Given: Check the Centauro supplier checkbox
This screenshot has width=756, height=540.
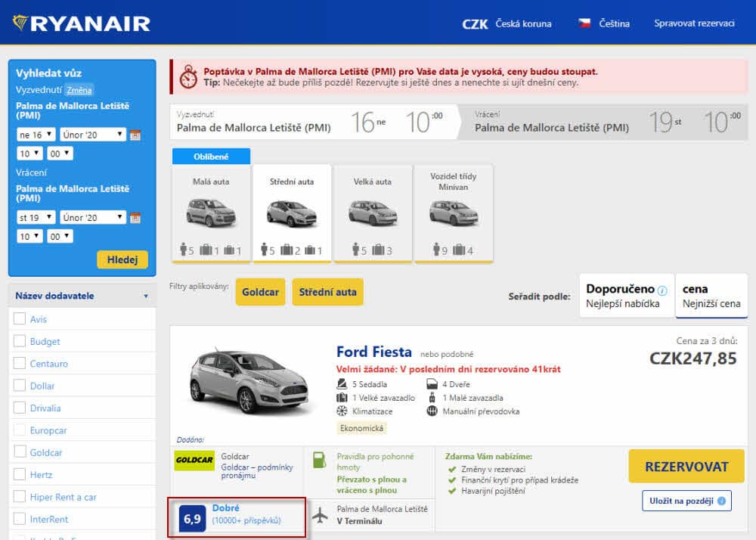Looking at the screenshot, I should tap(20, 363).
